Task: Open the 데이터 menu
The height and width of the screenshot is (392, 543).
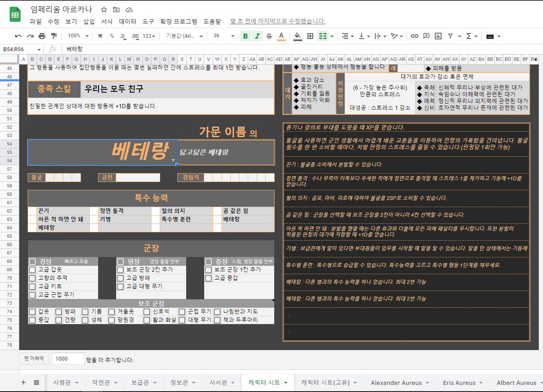Action: tap(127, 21)
